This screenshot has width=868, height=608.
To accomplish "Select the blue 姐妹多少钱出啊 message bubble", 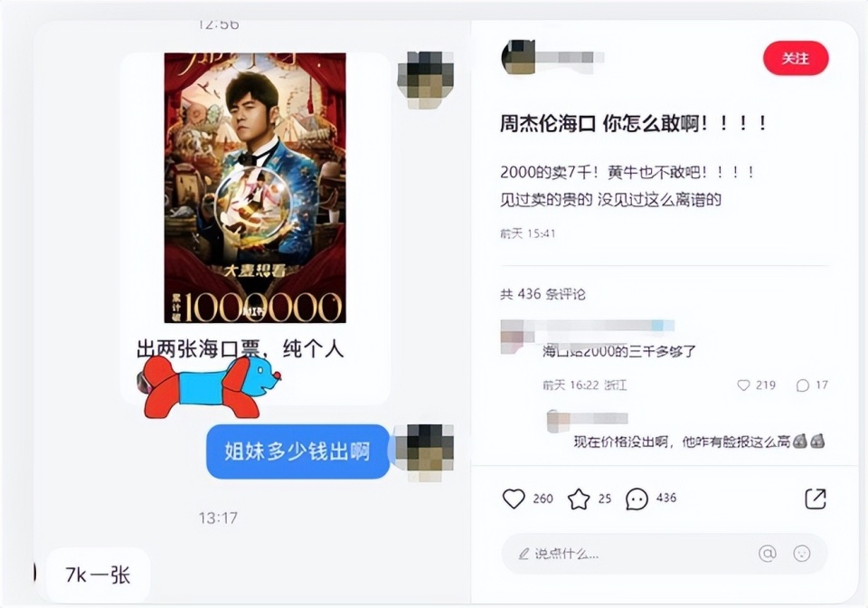I will (x=297, y=451).
